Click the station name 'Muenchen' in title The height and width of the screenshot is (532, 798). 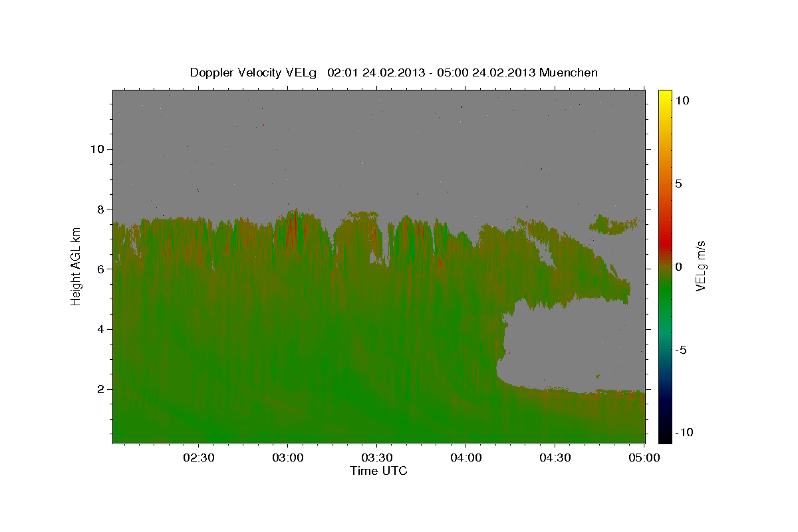coord(569,72)
